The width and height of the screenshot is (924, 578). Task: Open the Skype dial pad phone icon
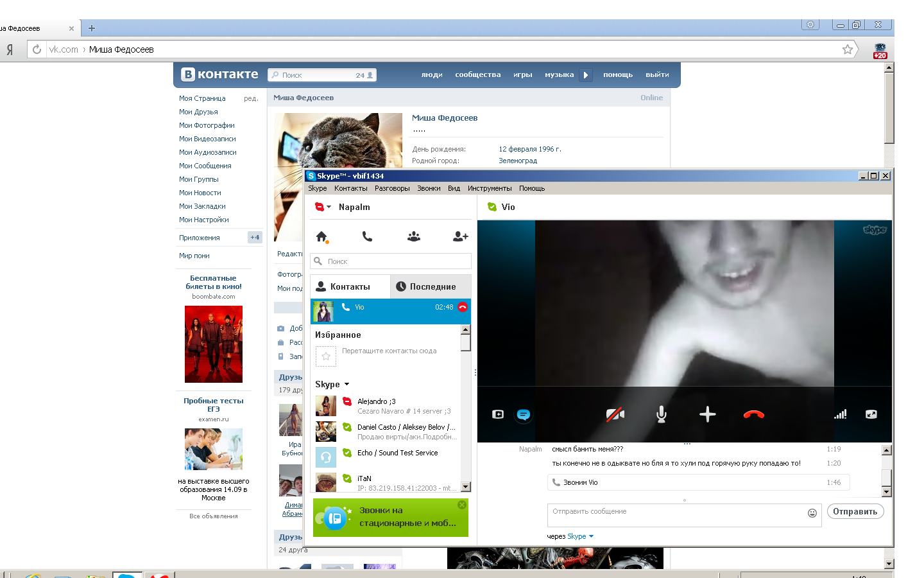coord(367,236)
